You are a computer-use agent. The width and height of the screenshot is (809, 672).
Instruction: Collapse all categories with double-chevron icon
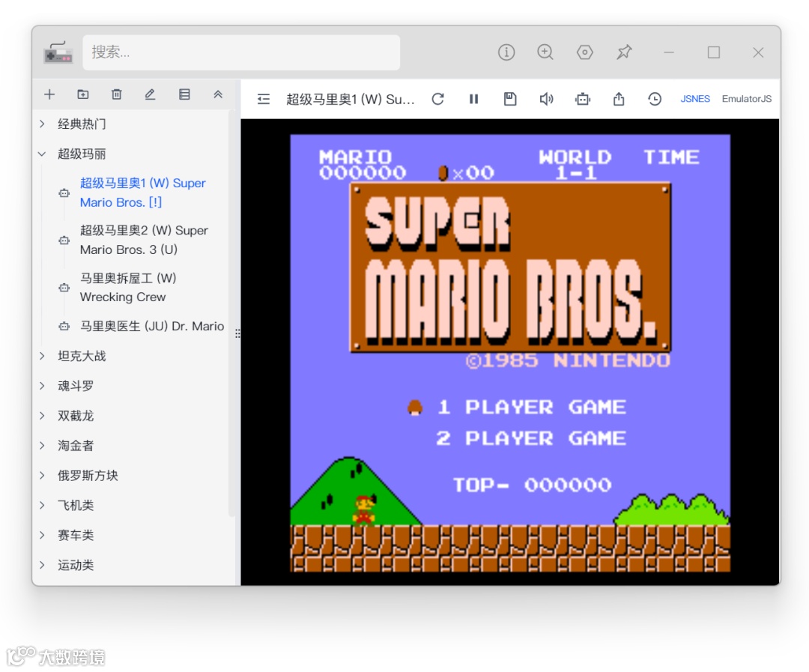tap(218, 94)
